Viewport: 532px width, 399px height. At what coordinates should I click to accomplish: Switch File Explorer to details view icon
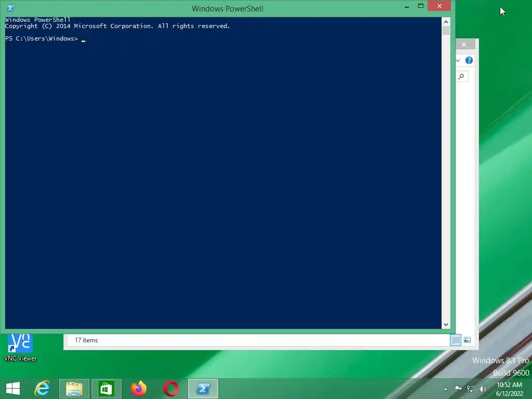[x=456, y=340]
